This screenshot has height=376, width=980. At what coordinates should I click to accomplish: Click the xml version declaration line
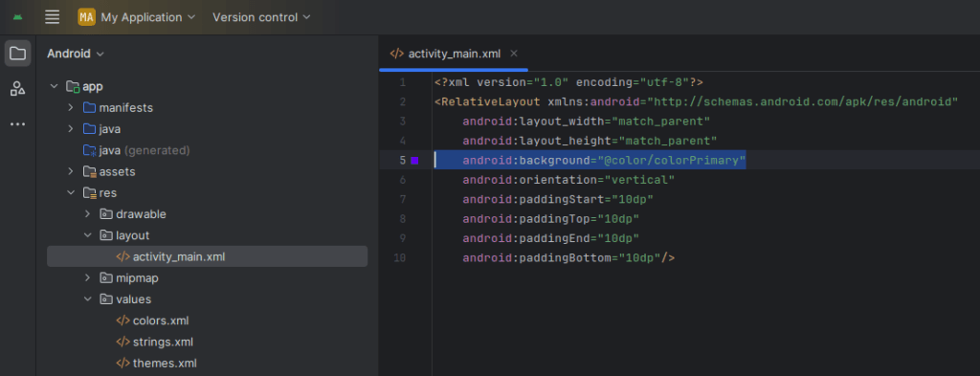click(568, 82)
